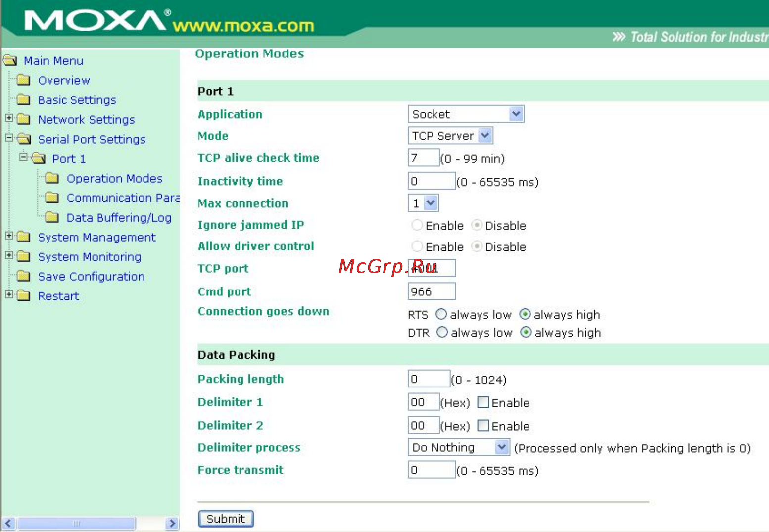769x532 pixels.
Task: Open the Data Buffering/Log sidebar item
Action: pos(119,218)
